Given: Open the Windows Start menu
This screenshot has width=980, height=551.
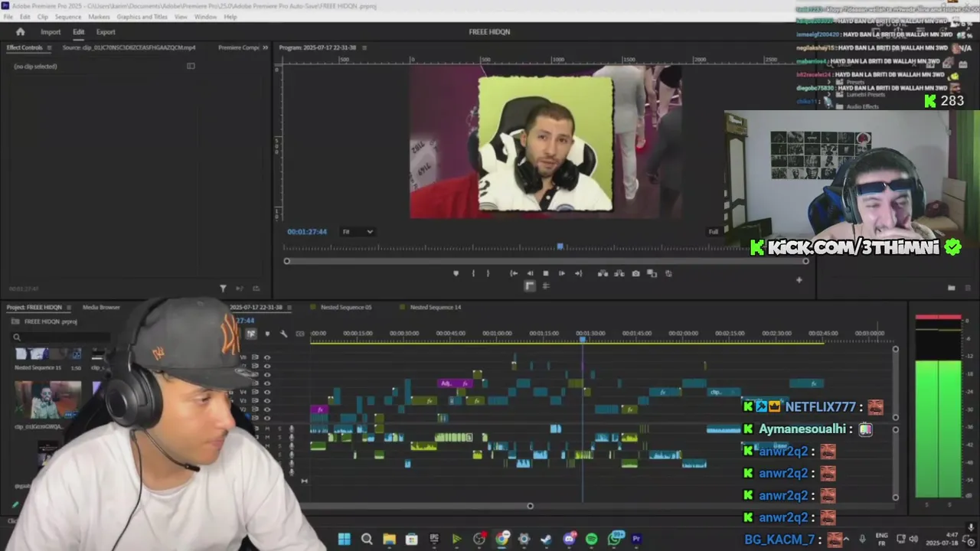Looking at the screenshot, I should click(344, 539).
